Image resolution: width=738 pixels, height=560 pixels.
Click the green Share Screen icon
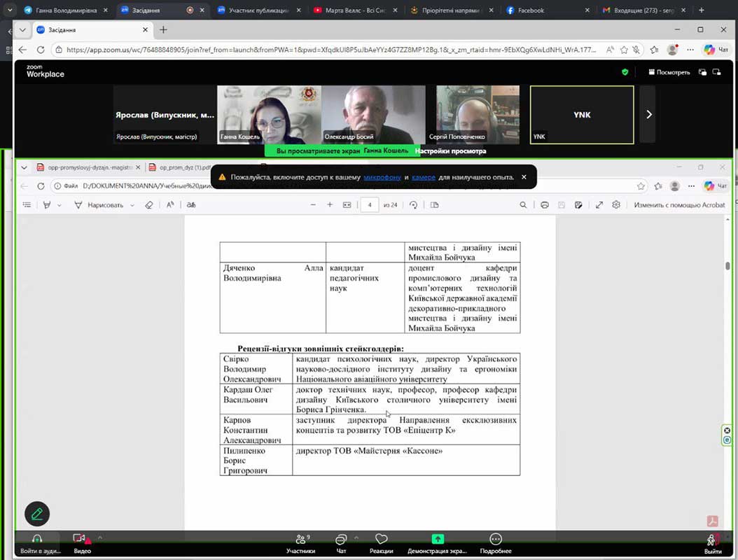pyautogui.click(x=438, y=539)
